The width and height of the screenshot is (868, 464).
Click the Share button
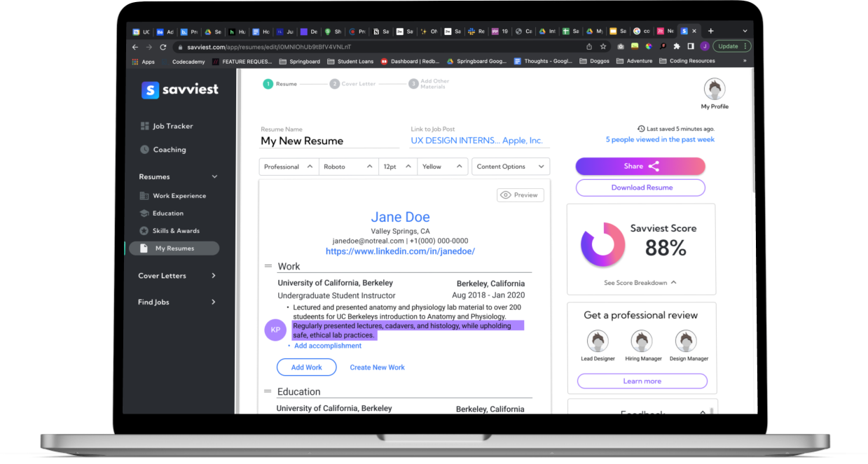(x=640, y=166)
